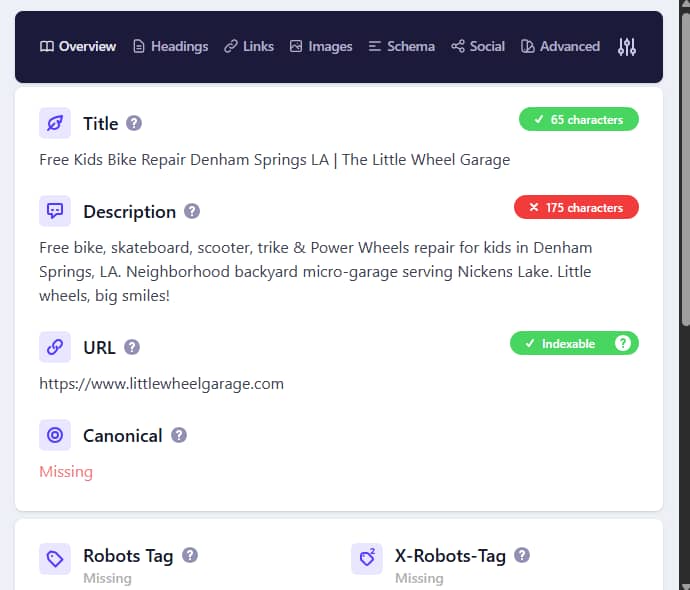Click the Description speech bubble icon
690x590 pixels.
55,211
